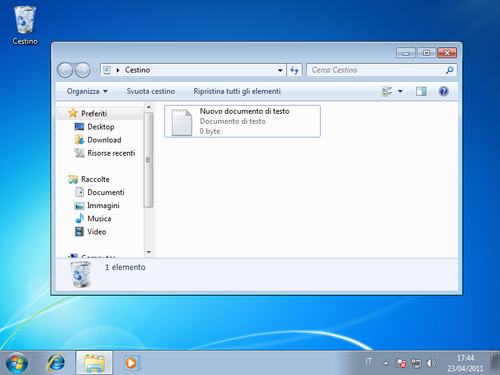Viewport: 500px width, 375px height.
Task: Click the Cestino breadcrumb in the address bar
Action: [x=137, y=70]
